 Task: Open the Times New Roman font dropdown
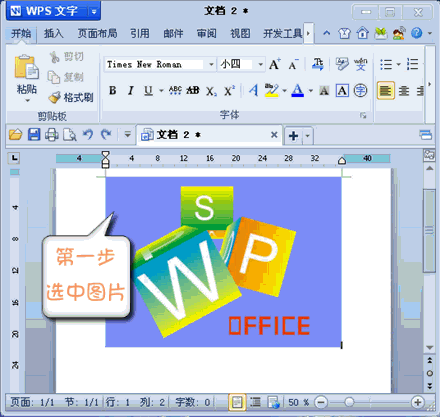click(211, 64)
